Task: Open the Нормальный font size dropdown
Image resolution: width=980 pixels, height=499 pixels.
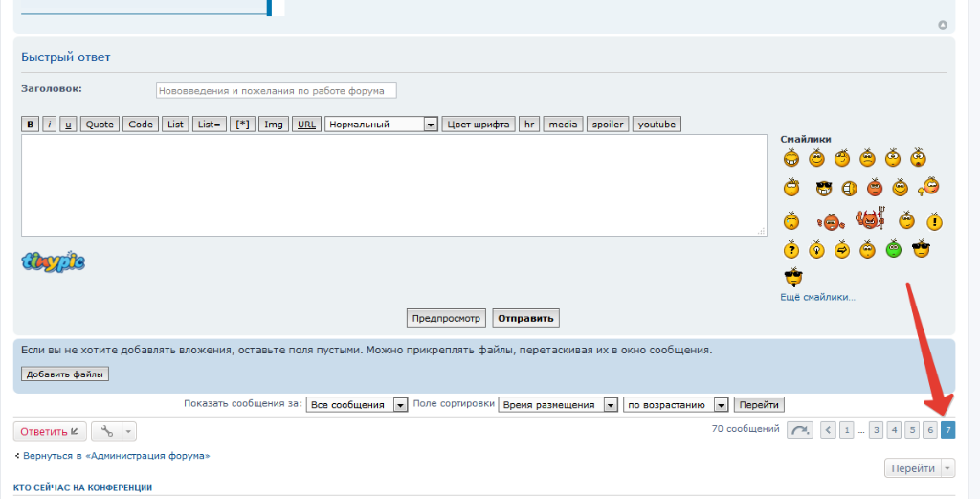Action: click(x=381, y=125)
